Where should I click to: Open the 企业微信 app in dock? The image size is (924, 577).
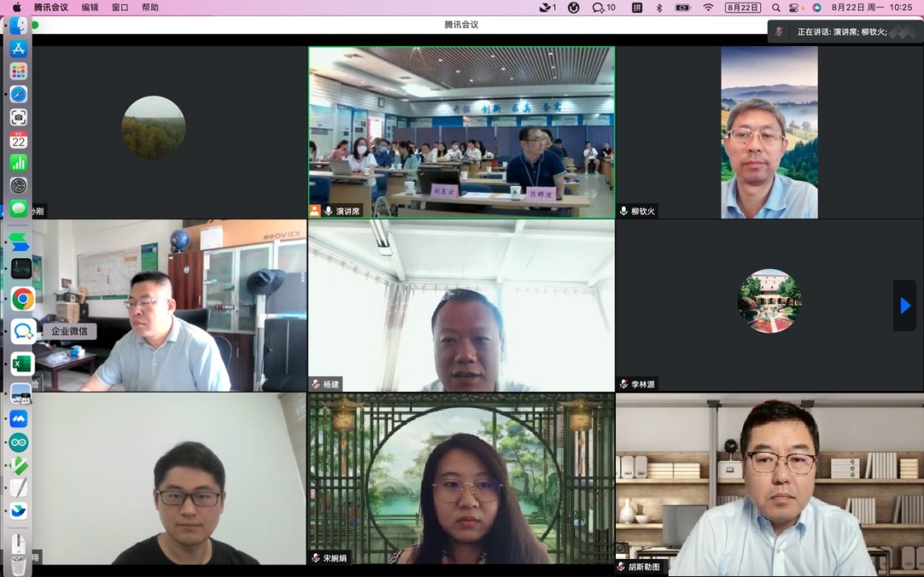(22, 332)
